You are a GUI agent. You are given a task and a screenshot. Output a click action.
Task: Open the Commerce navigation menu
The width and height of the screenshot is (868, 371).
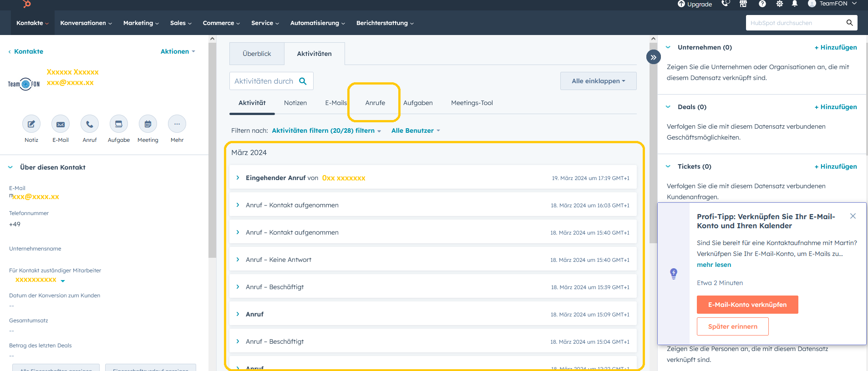[x=221, y=23]
